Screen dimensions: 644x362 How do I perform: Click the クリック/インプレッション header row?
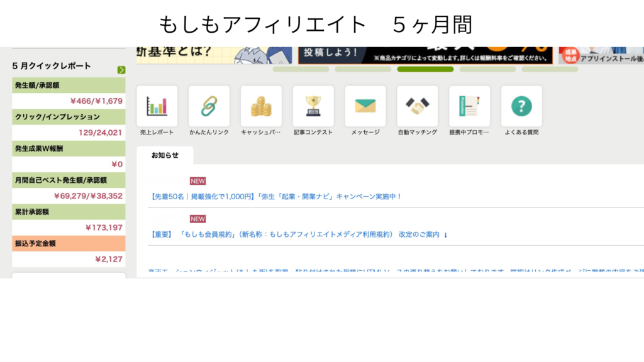69,117
